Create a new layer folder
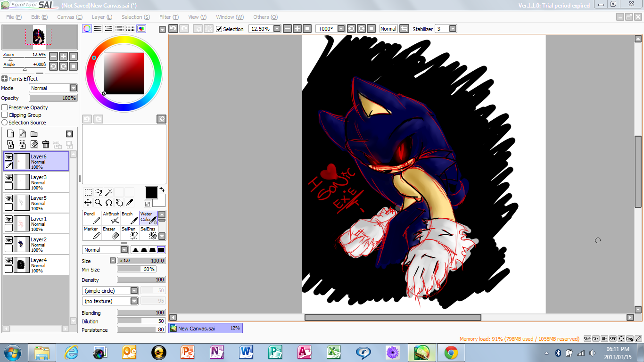Screen dimensions: 644x362 tap(34, 134)
